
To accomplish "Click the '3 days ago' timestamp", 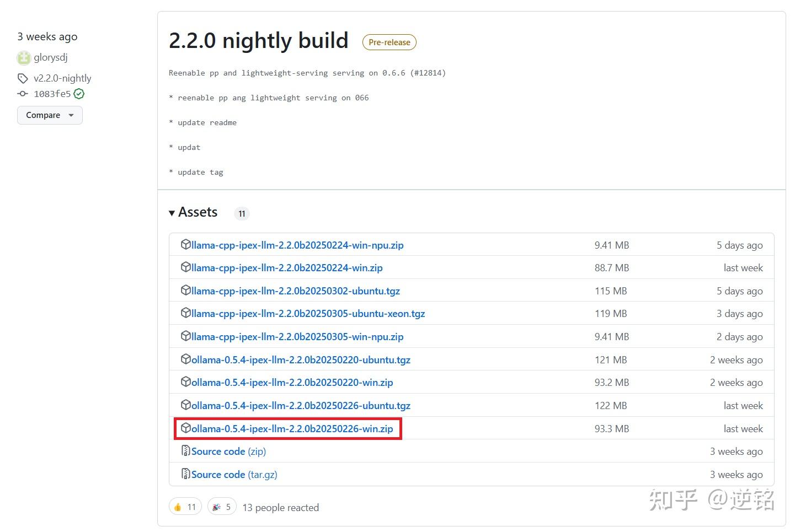I will pos(740,314).
